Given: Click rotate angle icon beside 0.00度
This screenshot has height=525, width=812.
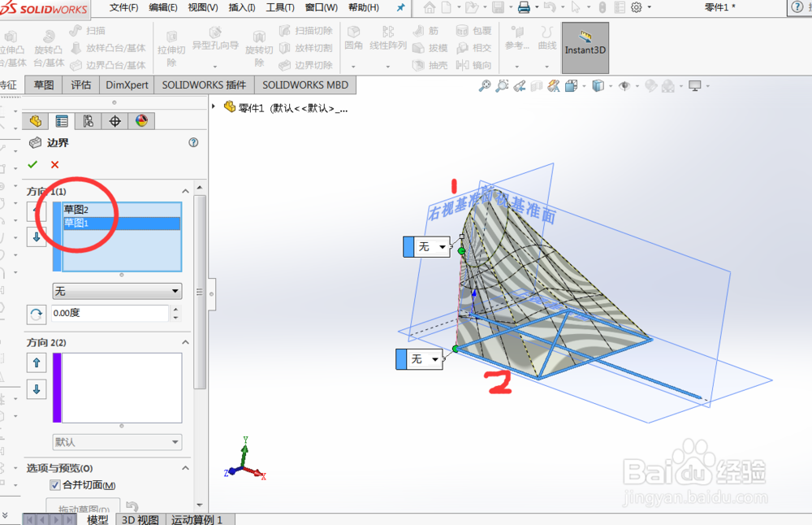Looking at the screenshot, I should [37, 314].
